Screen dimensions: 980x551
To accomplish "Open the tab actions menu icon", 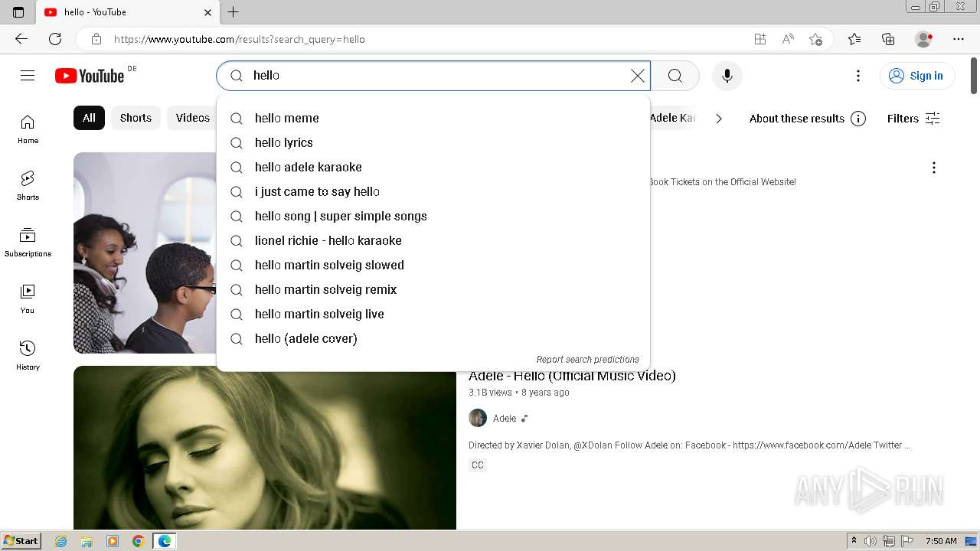I will (18, 12).
